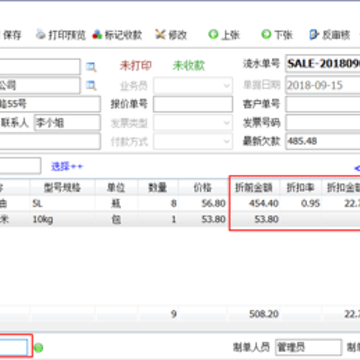The width and height of the screenshot is (360, 360).
Task: Click the address field ending 55号
Action: pyautogui.click(x=50, y=104)
